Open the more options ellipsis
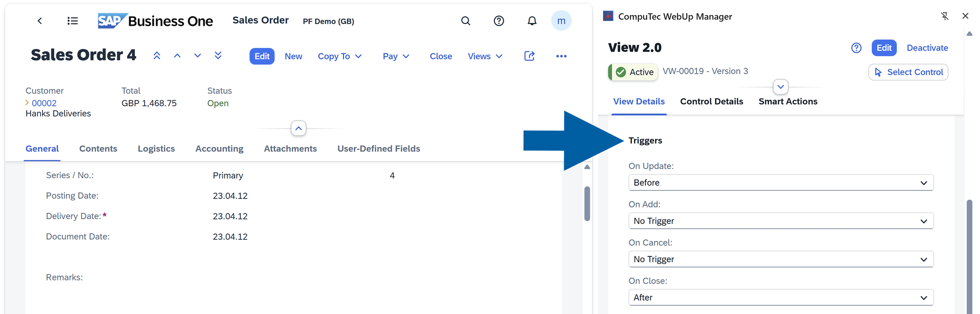Viewport: 980px width, 314px height. pyautogui.click(x=561, y=56)
